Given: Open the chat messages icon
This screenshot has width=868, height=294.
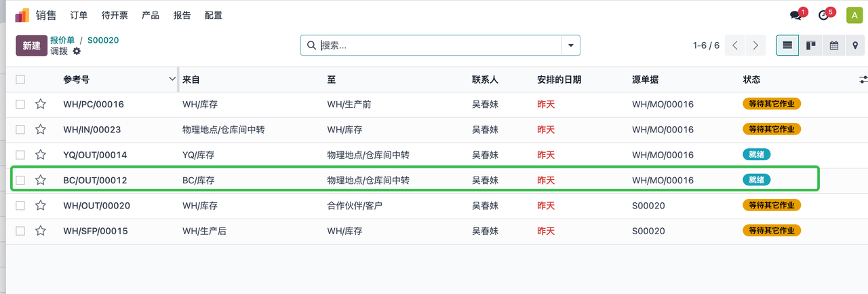Looking at the screenshot, I should pos(795,15).
